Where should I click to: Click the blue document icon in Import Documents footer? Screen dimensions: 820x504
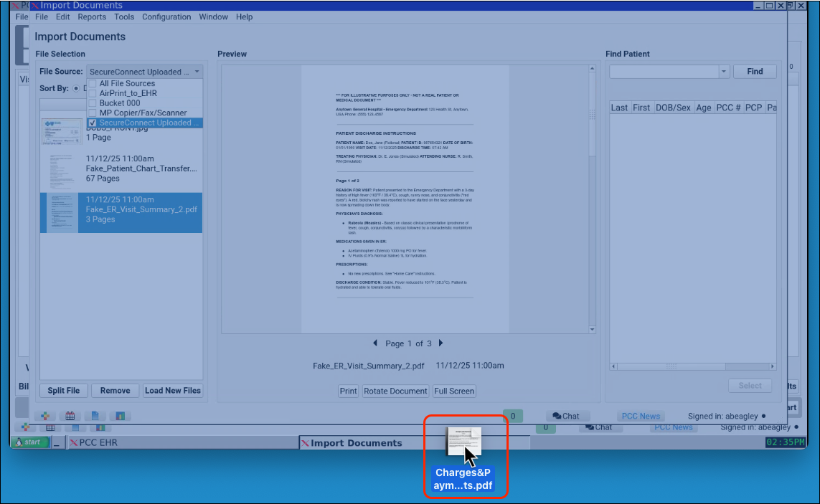pyautogui.click(x=95, y=416)
